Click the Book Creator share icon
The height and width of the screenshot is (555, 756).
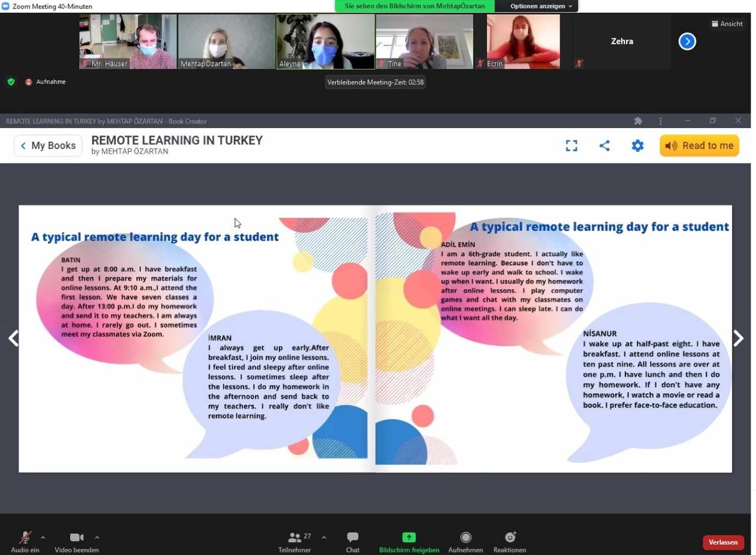604,145
